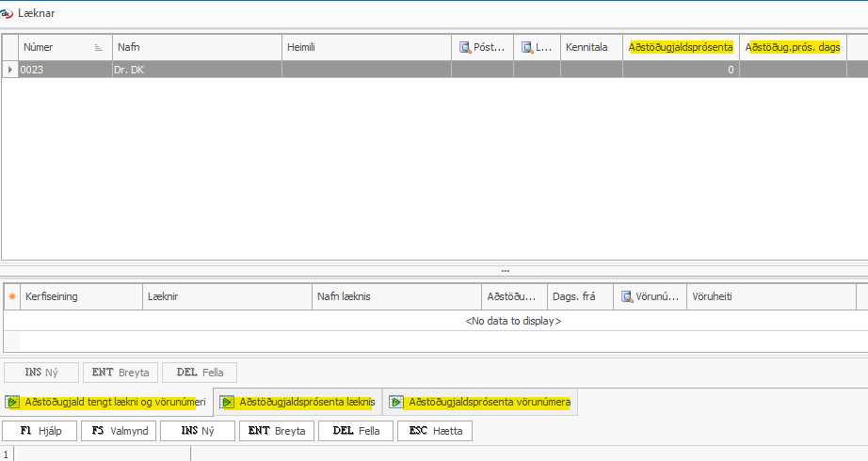Screen dimensions: 868x461
Task: Click the bottom DEL Fella button
Action: [355, 431]
